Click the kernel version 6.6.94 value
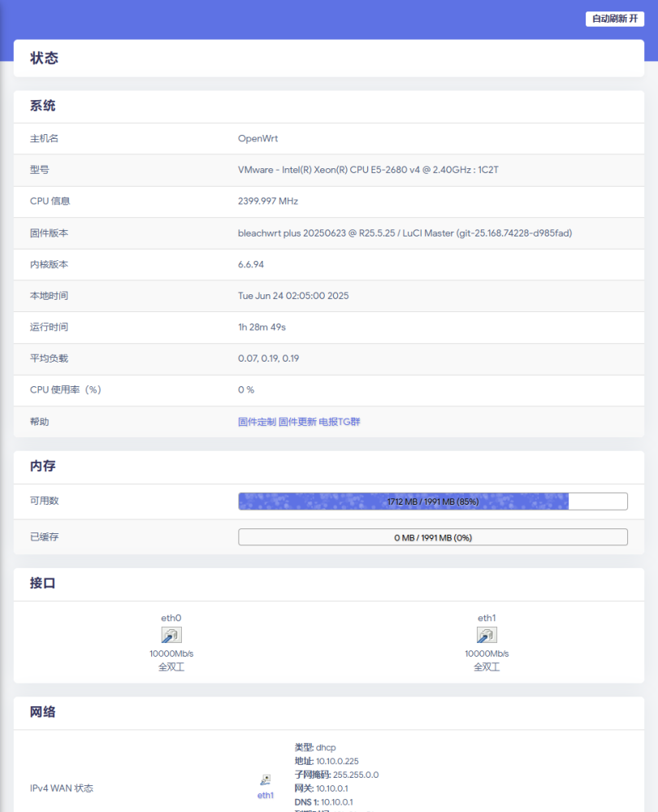 pos(250,264)
